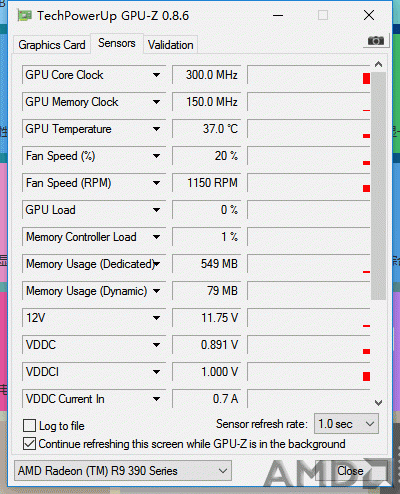Click the GPU Temperature history graph

coord(309,129)
